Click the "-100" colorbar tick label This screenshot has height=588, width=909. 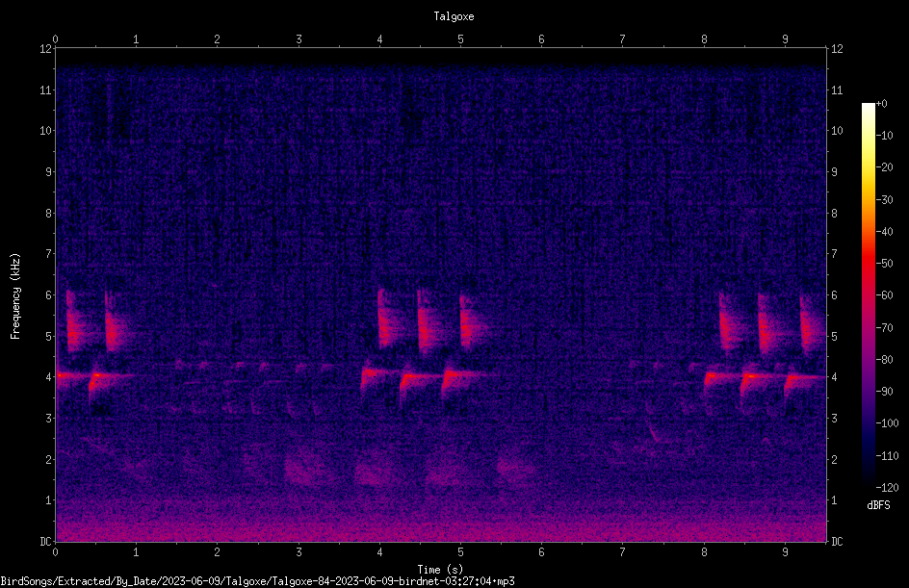tap(888, 423)
